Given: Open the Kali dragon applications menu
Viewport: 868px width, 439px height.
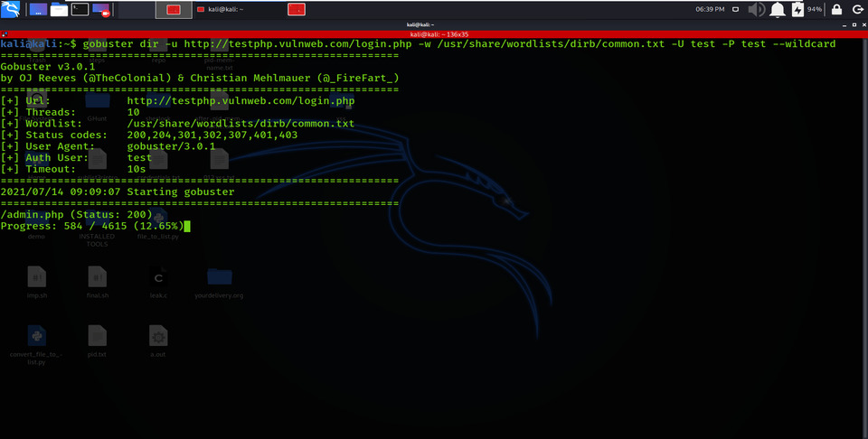Looking at the screenshot, I should [11, 9].
